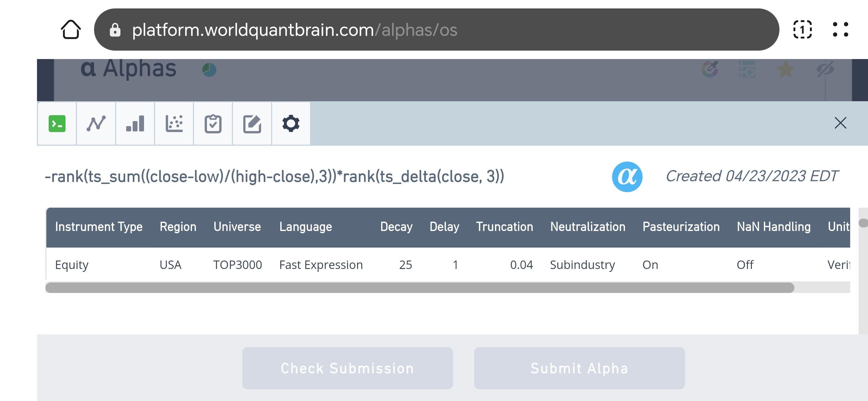Click the horizontal scrollbar under settings table
The height and width of the screenshot is (401, 868).
click(419, 288)
